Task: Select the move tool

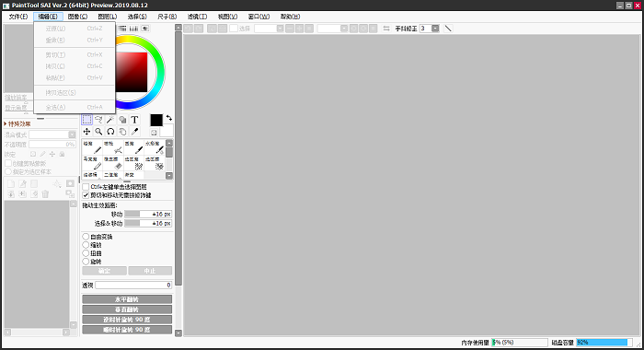Action: (x=86, y=132)
